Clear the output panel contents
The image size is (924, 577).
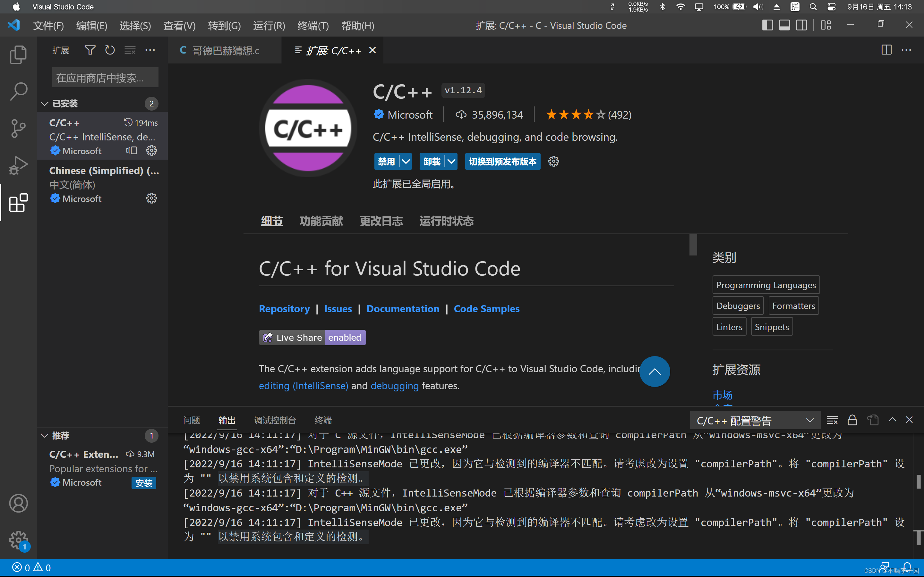(x=832, y=420)
